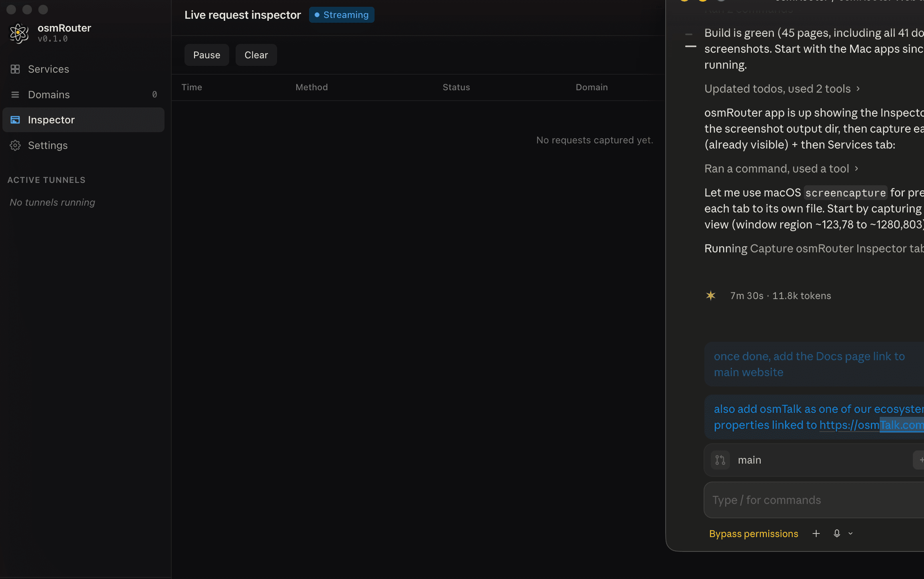Click the orange spinner star icon
The image size is (924, 579).
pos(711,295)
